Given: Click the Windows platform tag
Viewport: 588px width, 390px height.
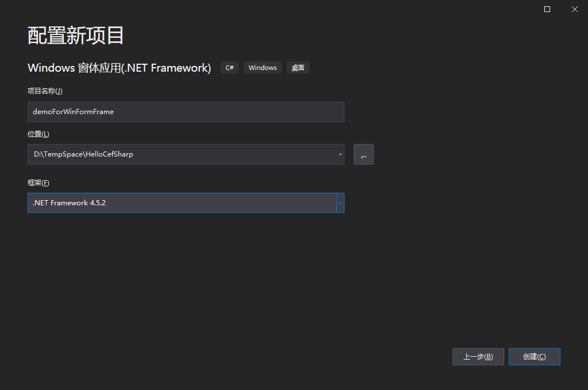Looking at the screenshot, I should 262,68.
